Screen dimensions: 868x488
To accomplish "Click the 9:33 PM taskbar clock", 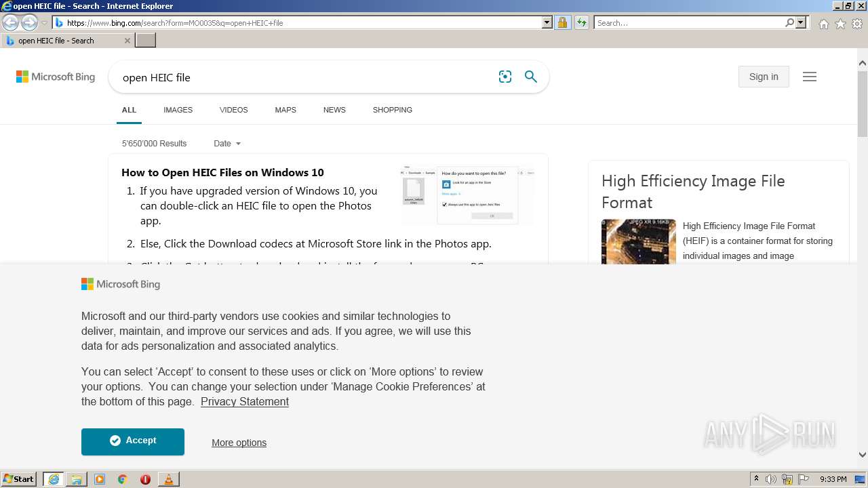I will (x=833, y=479).
